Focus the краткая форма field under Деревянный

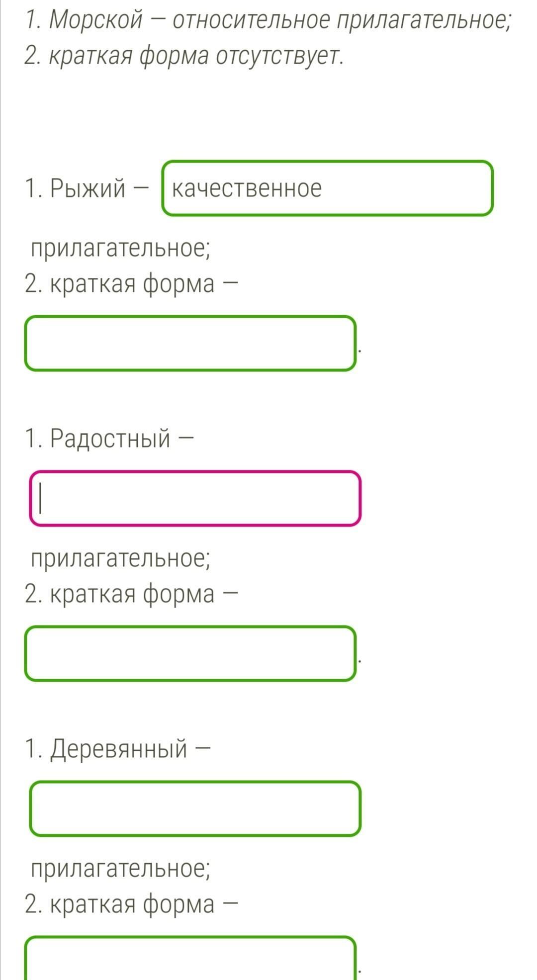pyautogui.click(x=190, y=960)
